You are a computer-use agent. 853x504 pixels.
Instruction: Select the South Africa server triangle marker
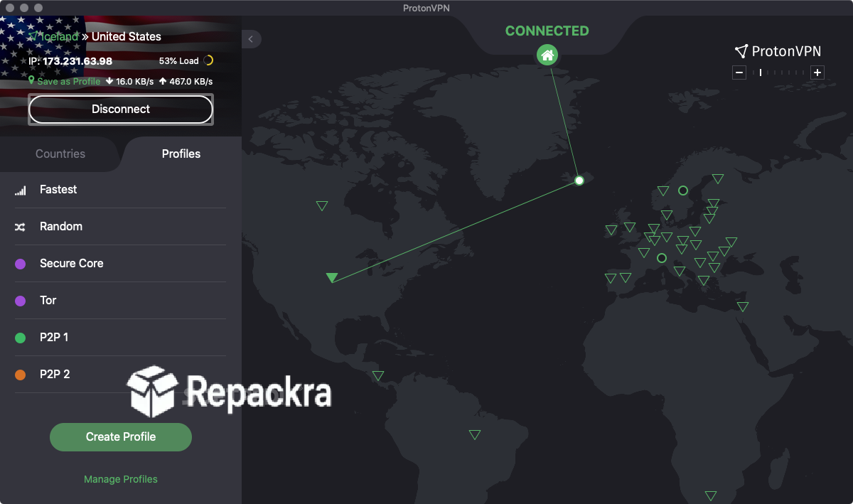tap(710, 495)
